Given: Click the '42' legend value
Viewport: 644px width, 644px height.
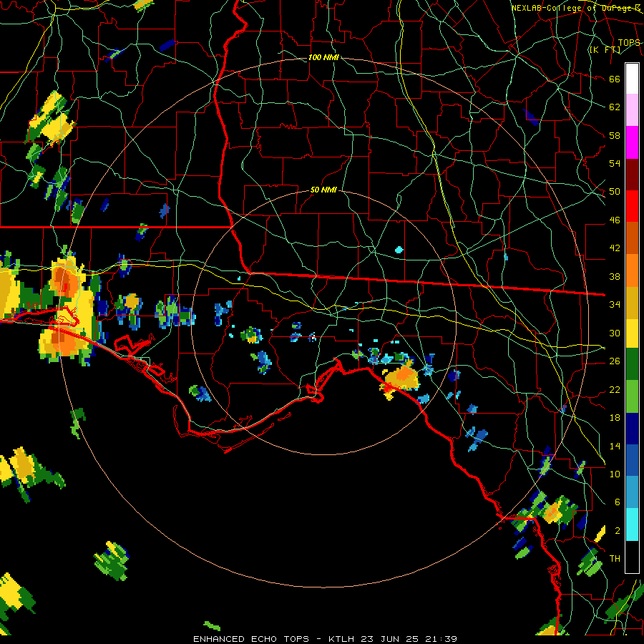Looking at the screenshot, I should pyautogui.click(x=615, y=248).
